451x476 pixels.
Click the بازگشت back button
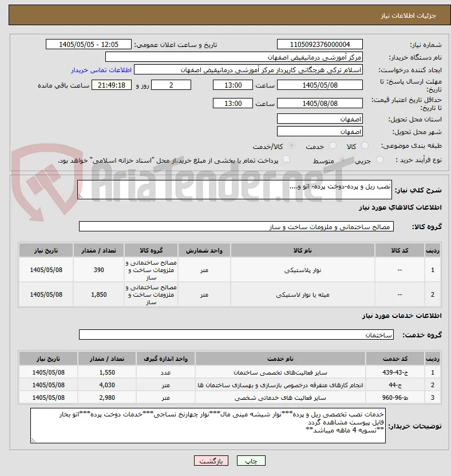coord(211,461)
